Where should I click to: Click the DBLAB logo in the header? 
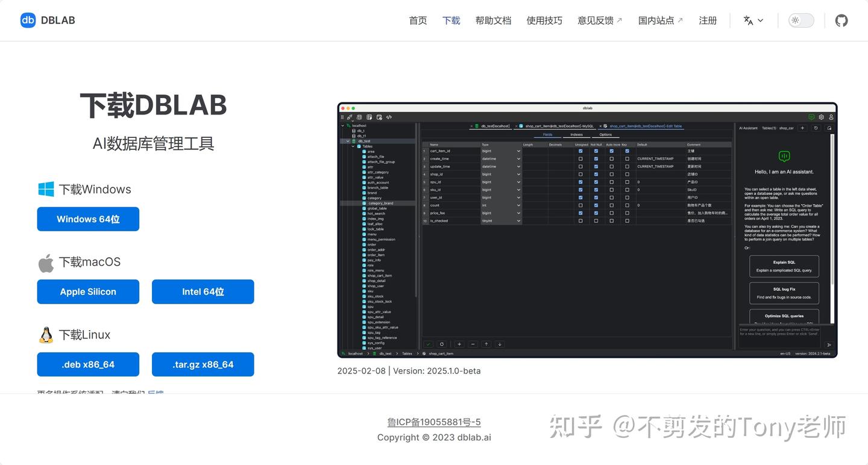pyautogui.click(x=28, y=20)
